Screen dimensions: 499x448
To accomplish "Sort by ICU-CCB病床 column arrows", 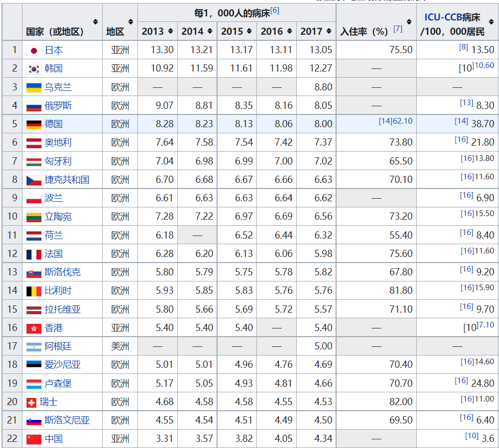I will (x=491, y=21).
